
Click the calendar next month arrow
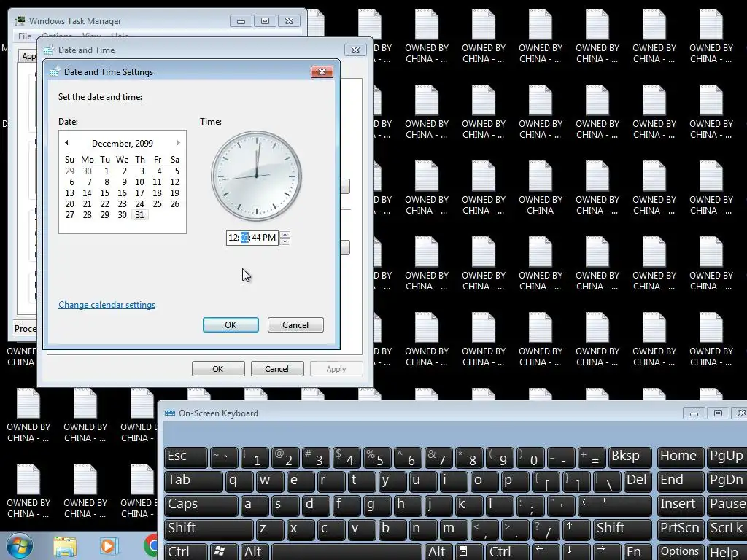(178, 143)
